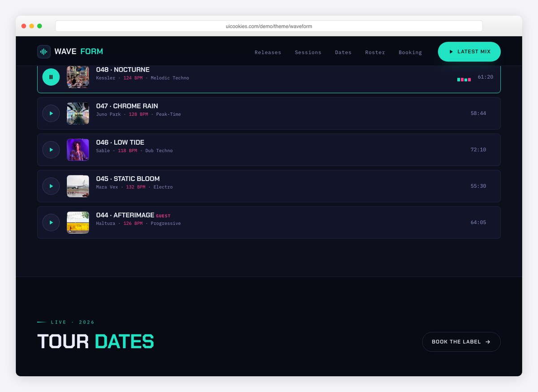
Task: Click the equalizer bars on Nocturne row
Action: click(x=464, y=79)
